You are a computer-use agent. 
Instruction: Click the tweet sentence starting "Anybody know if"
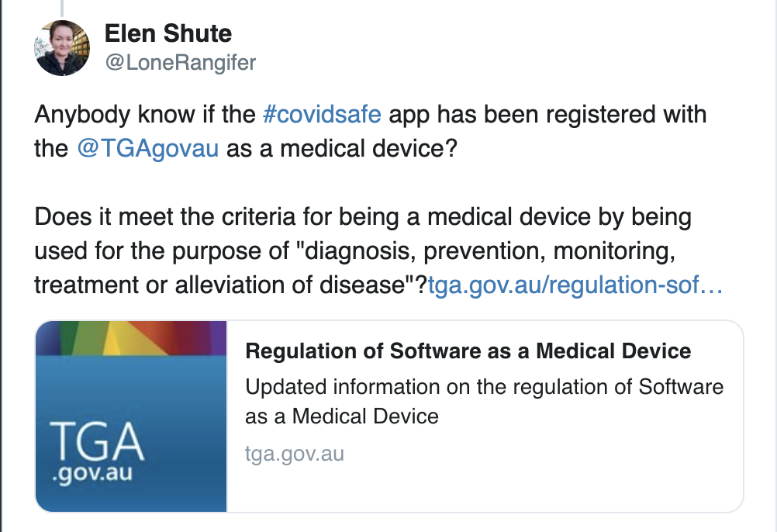[x=147, y=115]
